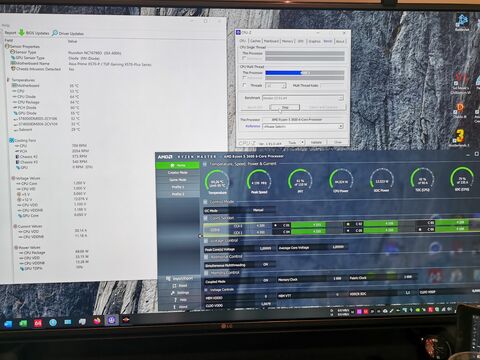
Task: Click Reset in Ryzen Master sidebar
Action: [180, 286]
